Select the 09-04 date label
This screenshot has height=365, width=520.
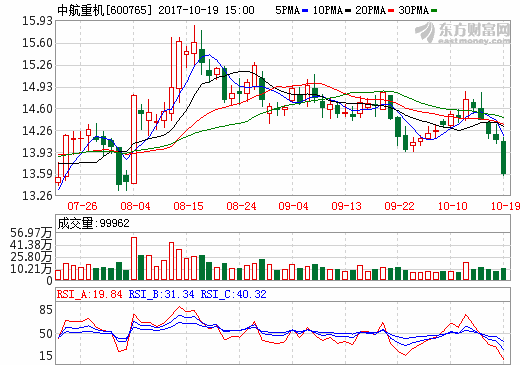[x=293, y=206]
